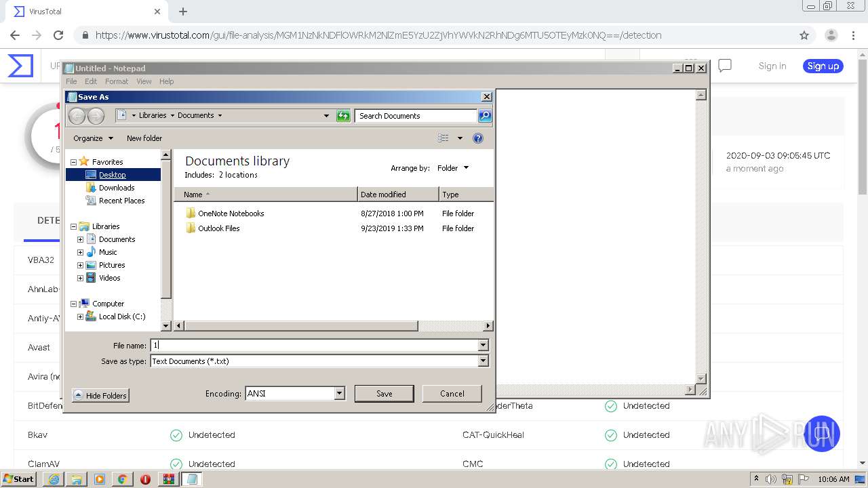Click the Opera taskbar icon
868x488 pixels.
pyautogui.click(x=145, y=479)
